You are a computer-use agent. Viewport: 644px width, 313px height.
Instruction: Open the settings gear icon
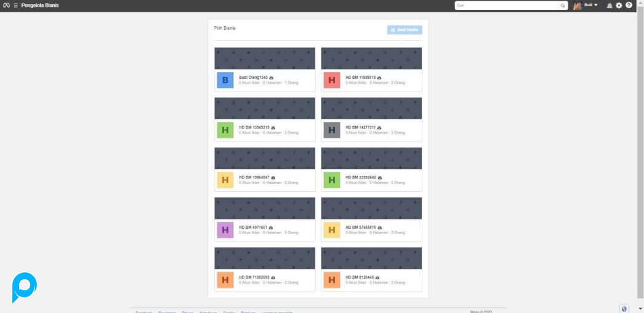619,5
